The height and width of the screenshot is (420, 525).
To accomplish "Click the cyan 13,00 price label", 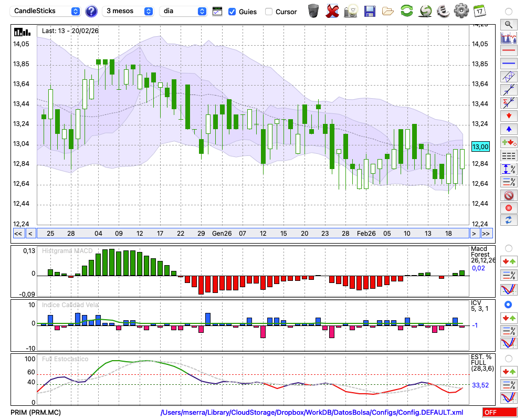I will (x=480, y=146).
